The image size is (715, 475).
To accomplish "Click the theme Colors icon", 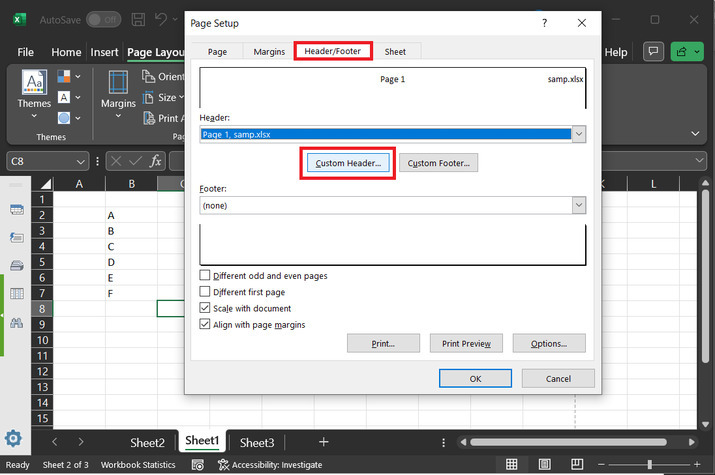I will tap(64, 76).
